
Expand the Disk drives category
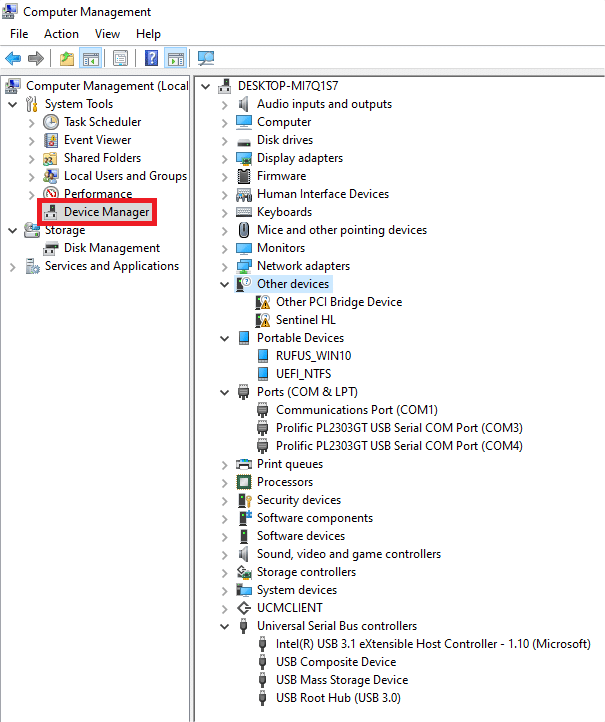(x=225, y=141)
